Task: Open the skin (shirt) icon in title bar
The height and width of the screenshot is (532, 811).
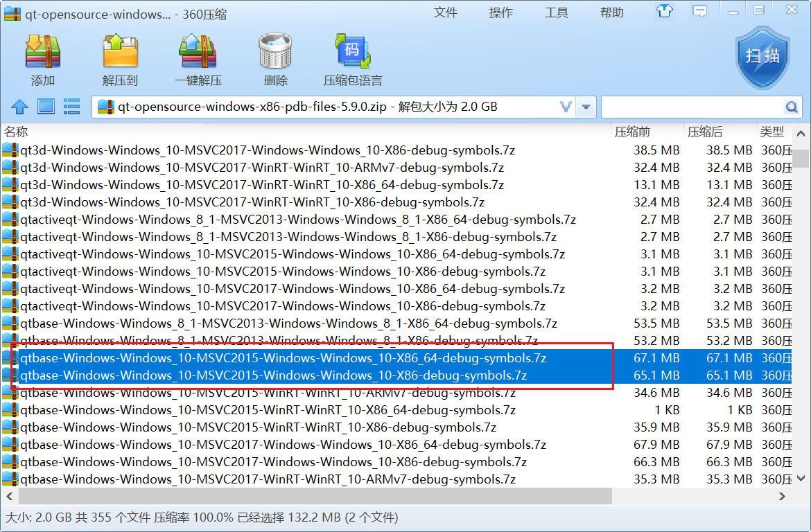Action: (665, 11)
